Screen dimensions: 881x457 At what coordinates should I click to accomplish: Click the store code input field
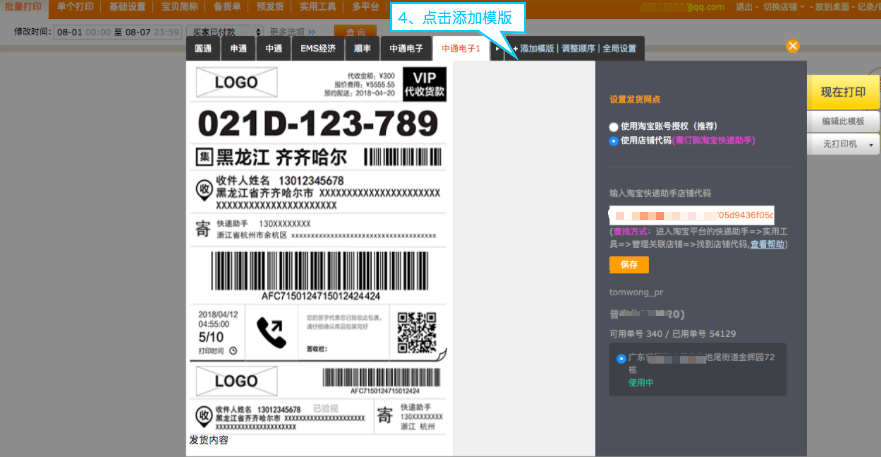pos(691,214)
